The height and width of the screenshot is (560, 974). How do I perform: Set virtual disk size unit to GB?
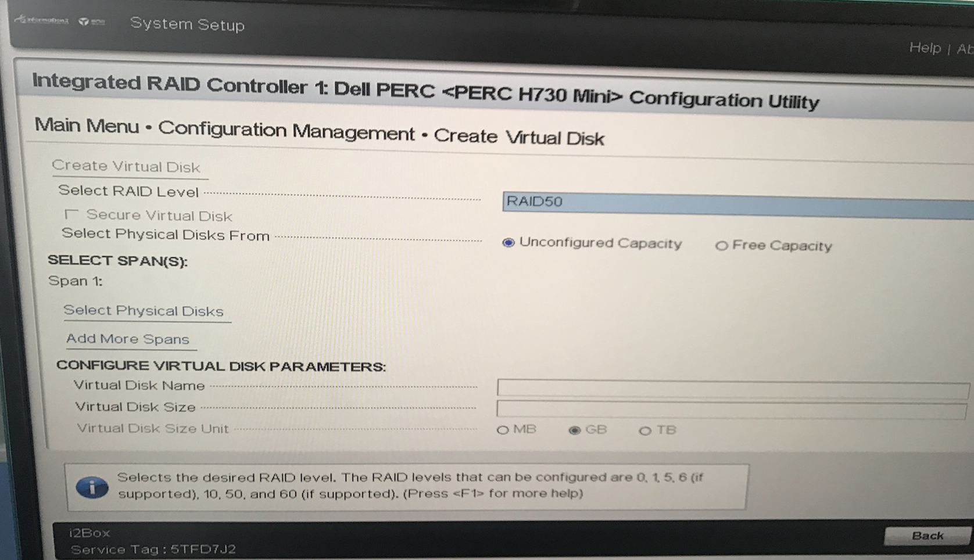click(574, 430)
